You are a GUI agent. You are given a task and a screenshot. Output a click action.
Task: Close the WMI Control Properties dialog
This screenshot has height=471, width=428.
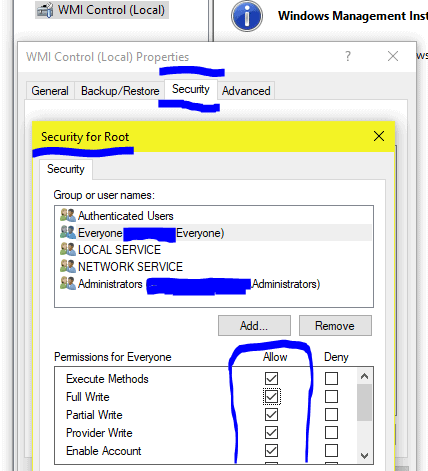pos(393,56)
